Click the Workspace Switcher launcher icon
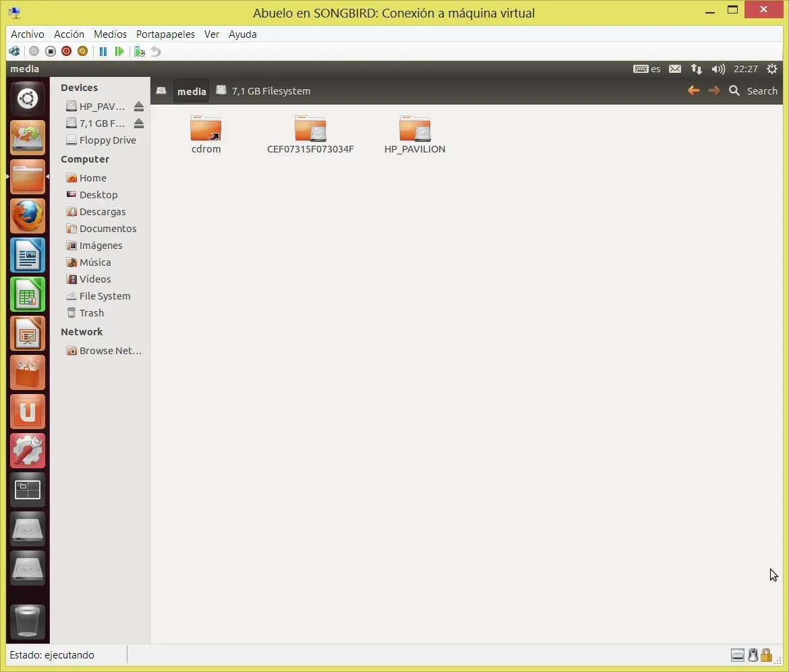Image resolution: width=789 pixels, height=672 pixels. [x=28, y=490]
